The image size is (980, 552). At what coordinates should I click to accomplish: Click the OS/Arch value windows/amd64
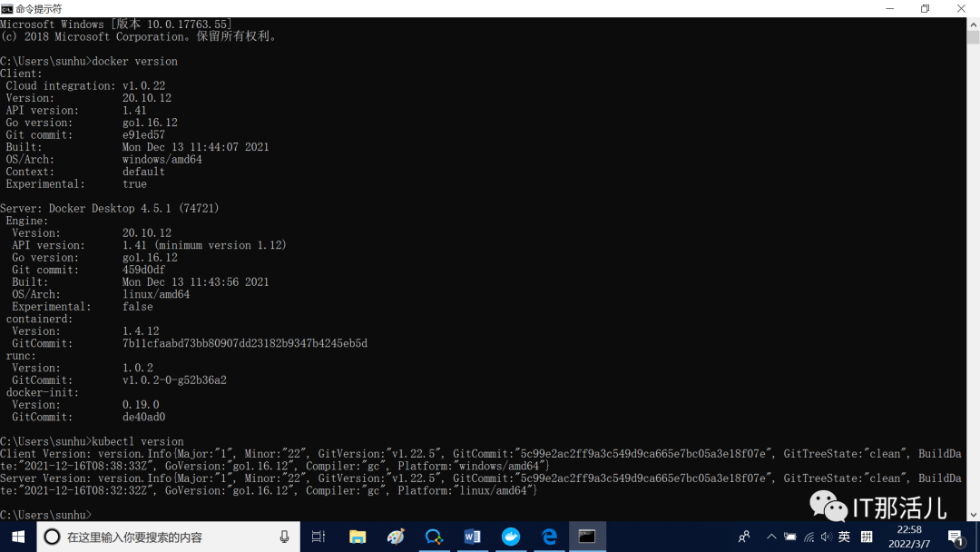pyautogui.click(x=162, y=160)
